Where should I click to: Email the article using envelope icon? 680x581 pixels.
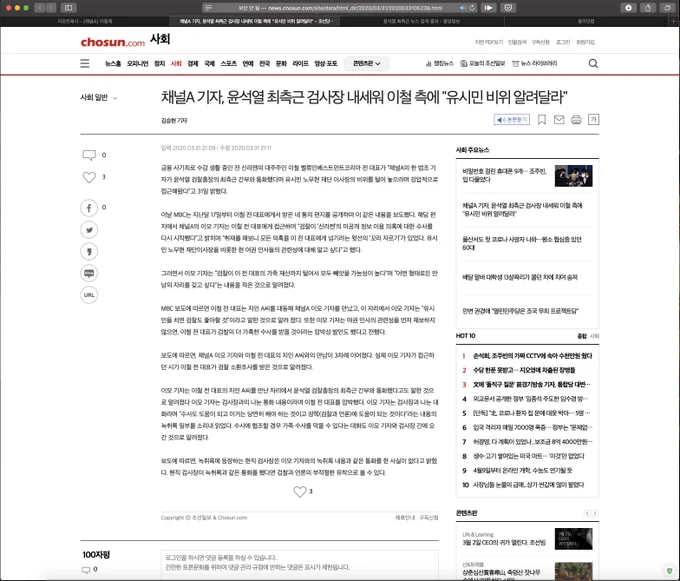coord(559,120)
